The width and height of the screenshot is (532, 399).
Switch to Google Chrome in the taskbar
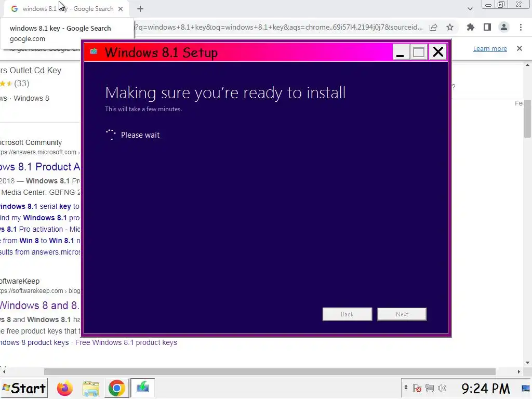coord(116,388)
